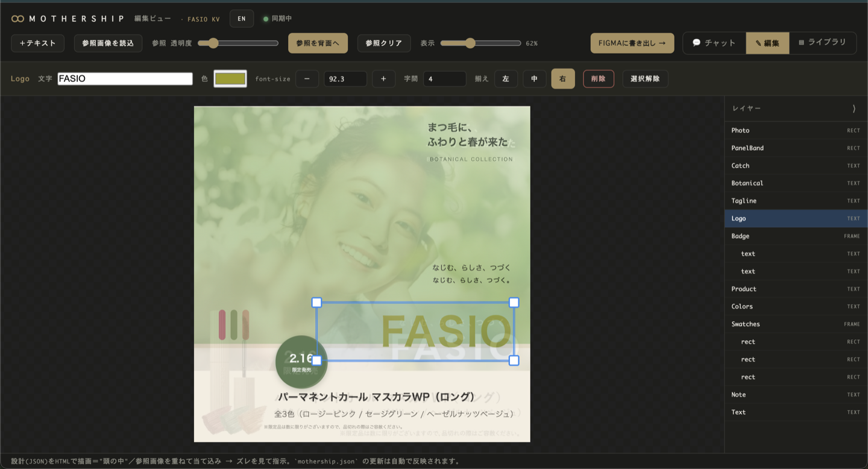
Task: Align text right with 右 button
Action: 563,79
